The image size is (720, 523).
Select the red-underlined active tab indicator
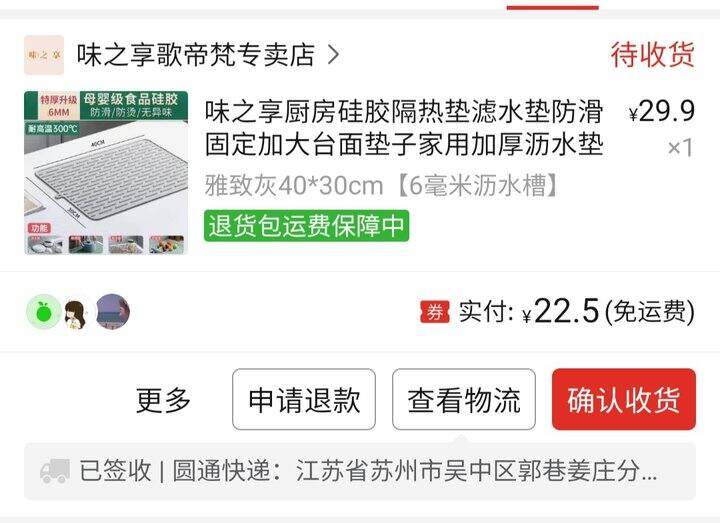tap(552, 7)
